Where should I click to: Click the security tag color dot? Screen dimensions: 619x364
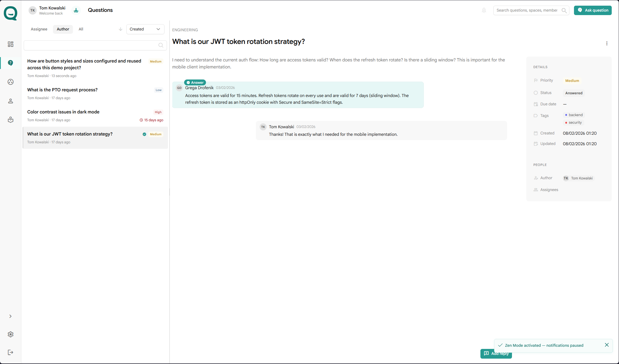click(566, 123)
